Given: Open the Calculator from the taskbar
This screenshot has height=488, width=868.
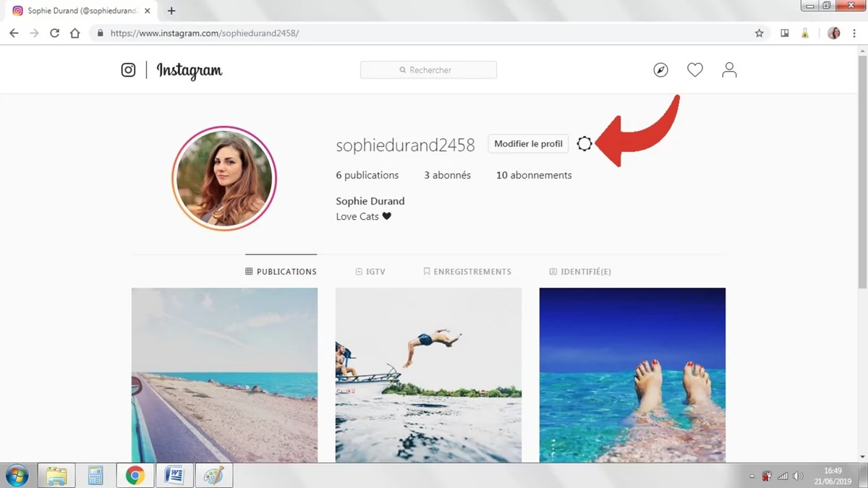Looking at the screenshot, I should click(x=95, y=476).
